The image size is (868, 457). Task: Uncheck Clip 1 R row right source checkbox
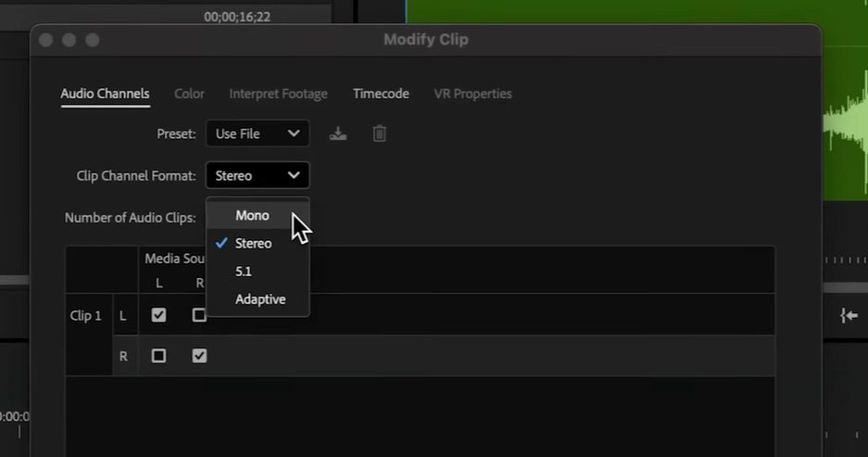(199, 356)
